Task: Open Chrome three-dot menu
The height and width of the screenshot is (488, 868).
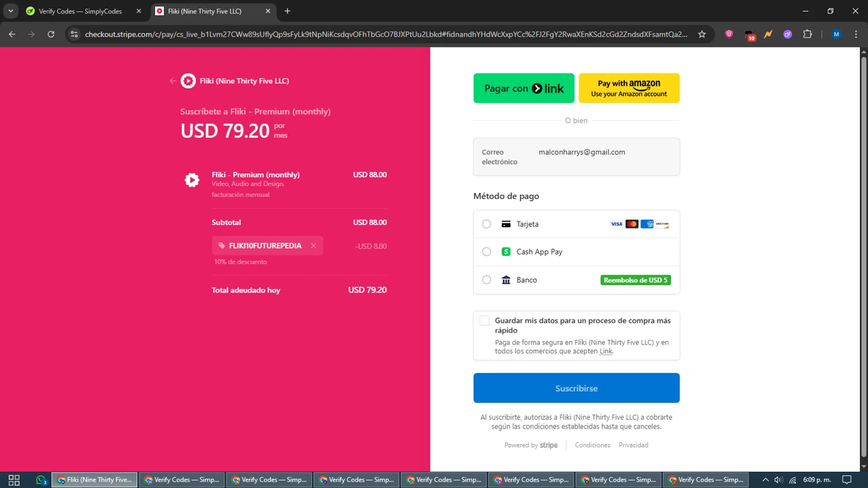Action: (x=856, y=34)
